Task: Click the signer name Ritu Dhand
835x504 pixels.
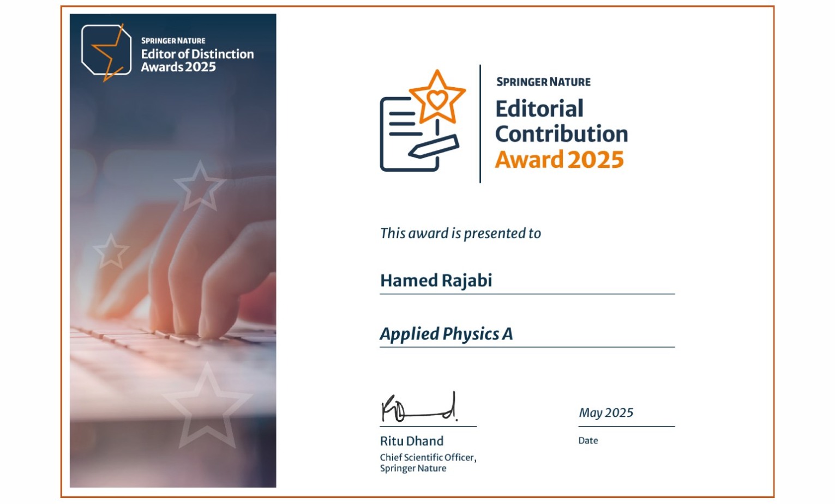Action: pyautogui.click(x=412, y=441)
